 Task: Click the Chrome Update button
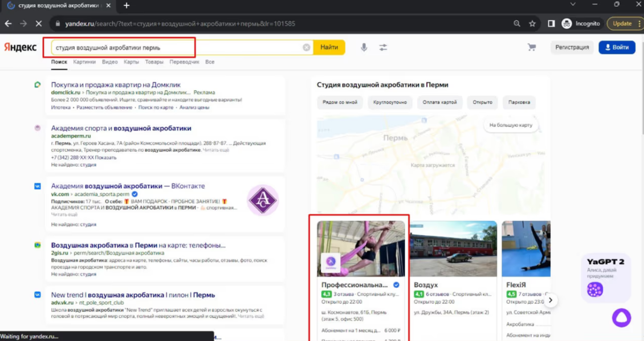coord(622,24)
